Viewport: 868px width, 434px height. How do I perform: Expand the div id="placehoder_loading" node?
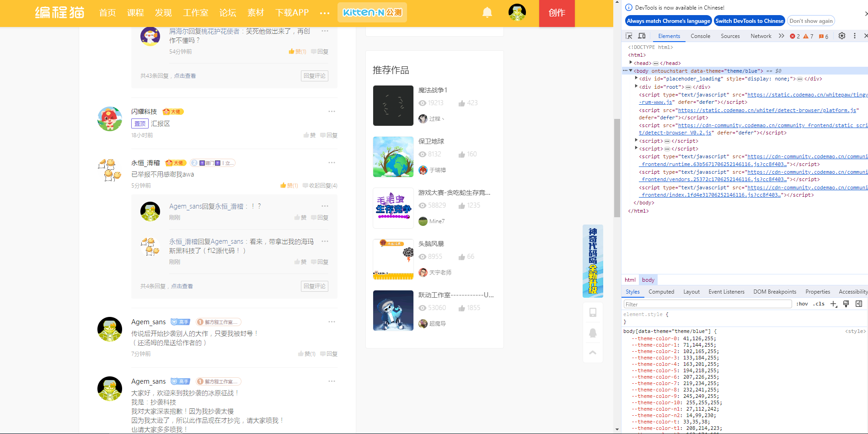(636, 78)
